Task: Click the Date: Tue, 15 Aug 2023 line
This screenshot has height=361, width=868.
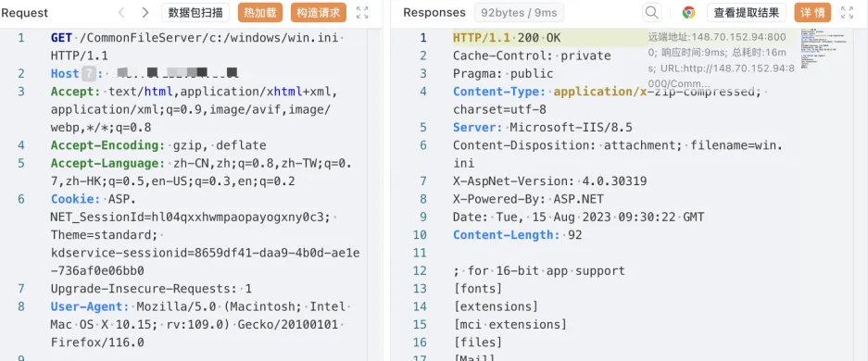Action: coord(578,218)
